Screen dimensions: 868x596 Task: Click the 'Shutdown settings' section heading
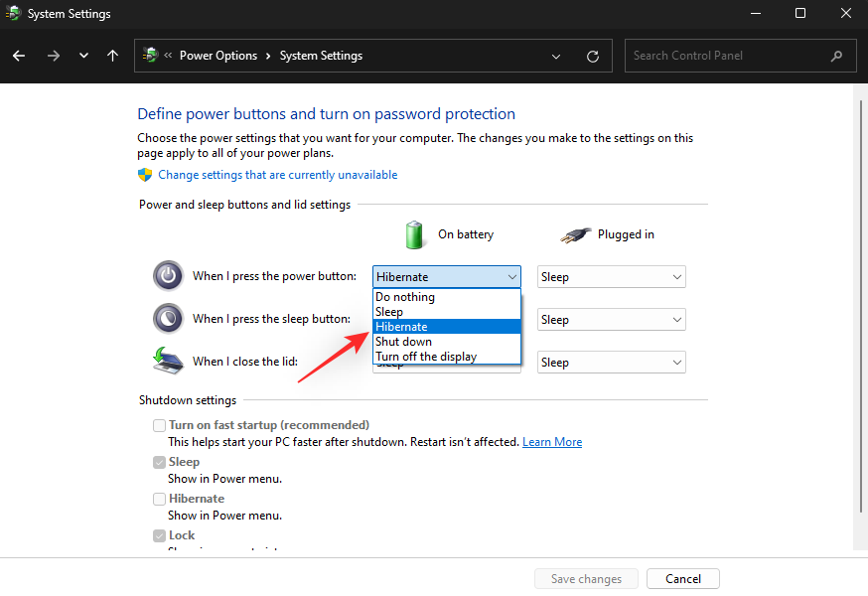click(x=188, y=400)
